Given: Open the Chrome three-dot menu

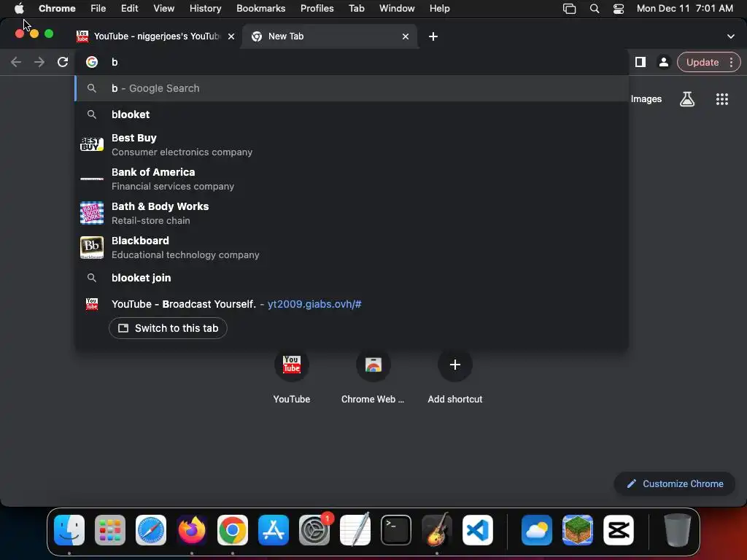Looking at the screenshot, I should click(731, 62).
